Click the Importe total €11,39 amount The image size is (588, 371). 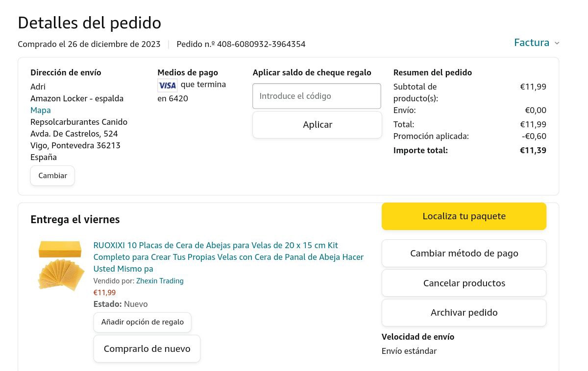point(533,150)
